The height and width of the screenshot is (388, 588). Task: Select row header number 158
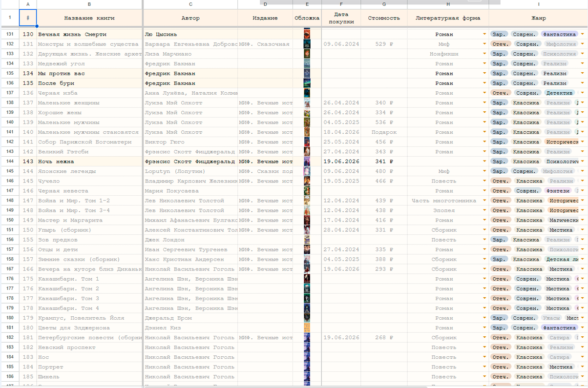coord(10,259)
